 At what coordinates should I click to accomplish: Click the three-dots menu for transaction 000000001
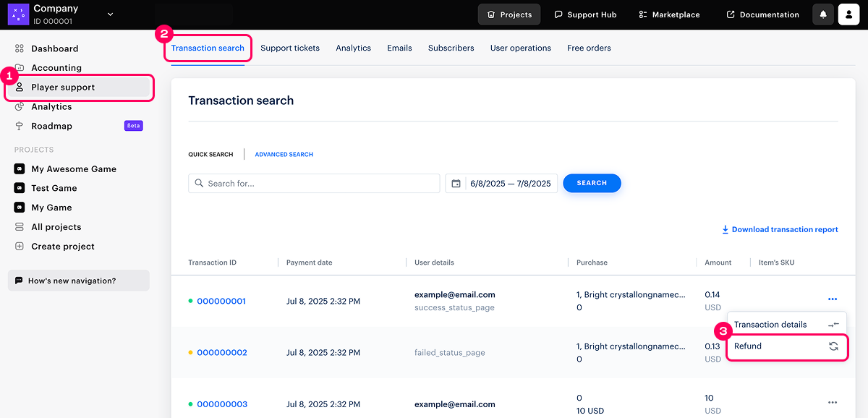pos(833,299)
